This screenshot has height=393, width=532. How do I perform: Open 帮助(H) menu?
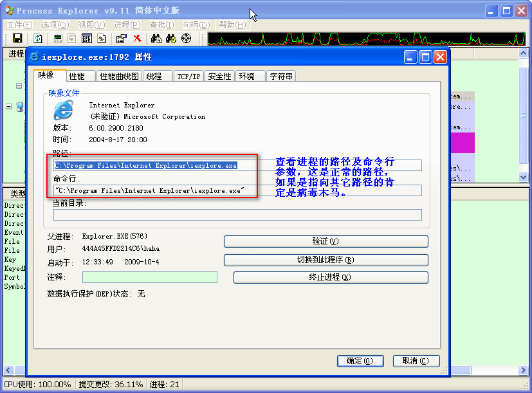232,25
